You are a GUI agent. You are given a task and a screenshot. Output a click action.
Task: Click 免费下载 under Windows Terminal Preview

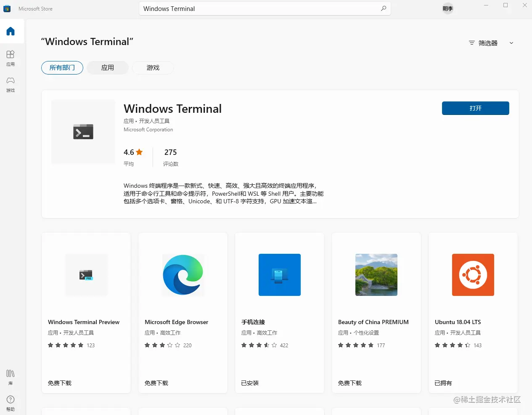[60, 383]
